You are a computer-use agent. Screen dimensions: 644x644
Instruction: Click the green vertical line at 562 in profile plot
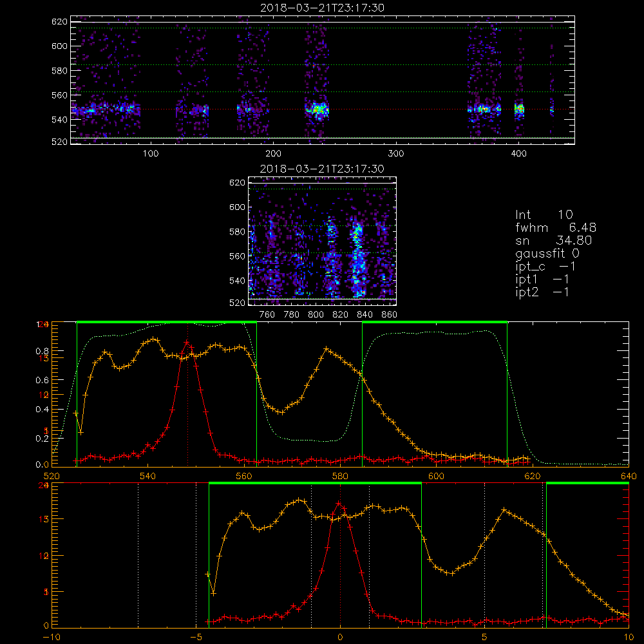[x=257, y=394]
